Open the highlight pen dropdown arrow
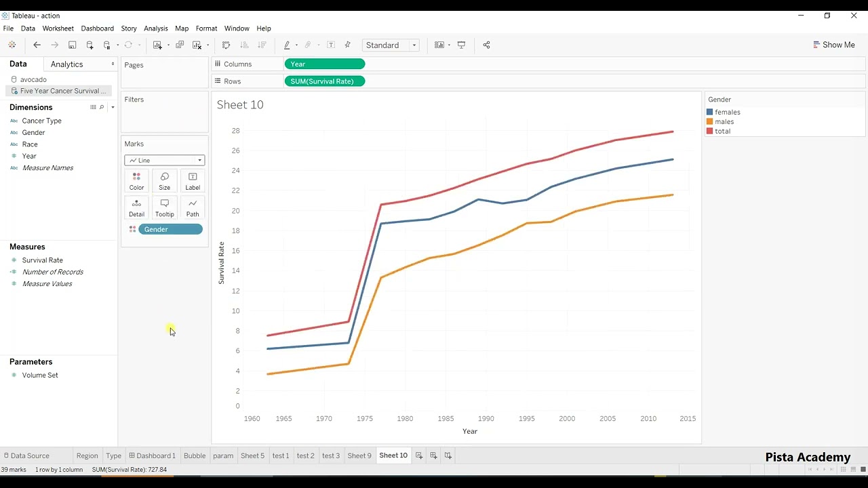 coord(296,45)
